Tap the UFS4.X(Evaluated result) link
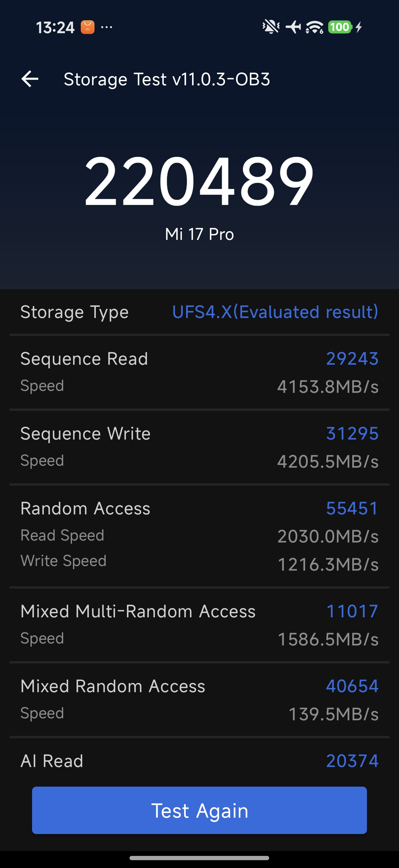This screenshot has width=399, height=868. point(275,312)
